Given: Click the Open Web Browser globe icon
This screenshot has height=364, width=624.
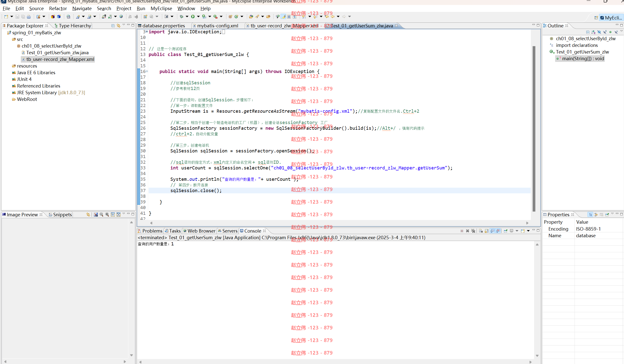Looking at the screenshot, I should [121, 17].
